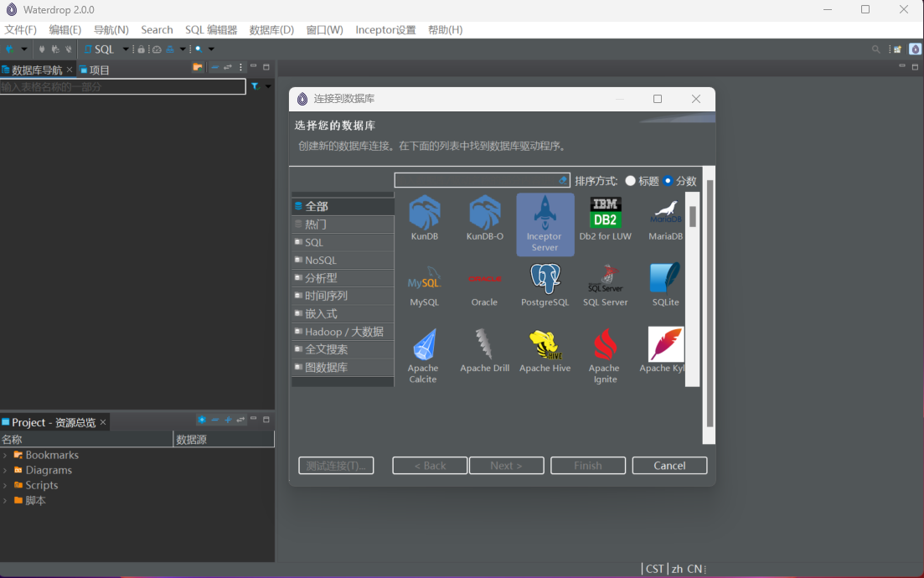The width and height of the screenshot is (924, 578).
Task: Click the lock icon in main toolbar
Action: click(x=142, y=49)
